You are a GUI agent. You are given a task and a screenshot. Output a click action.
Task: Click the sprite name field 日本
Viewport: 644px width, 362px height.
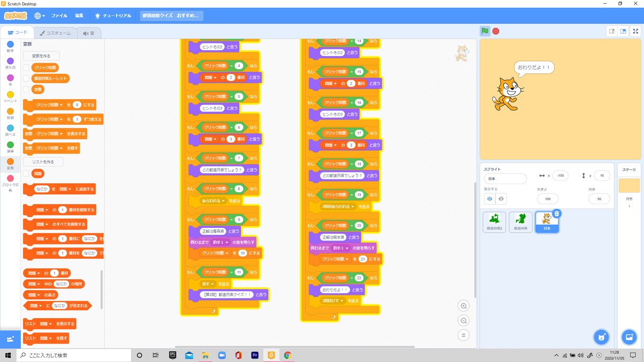[505, 179]
